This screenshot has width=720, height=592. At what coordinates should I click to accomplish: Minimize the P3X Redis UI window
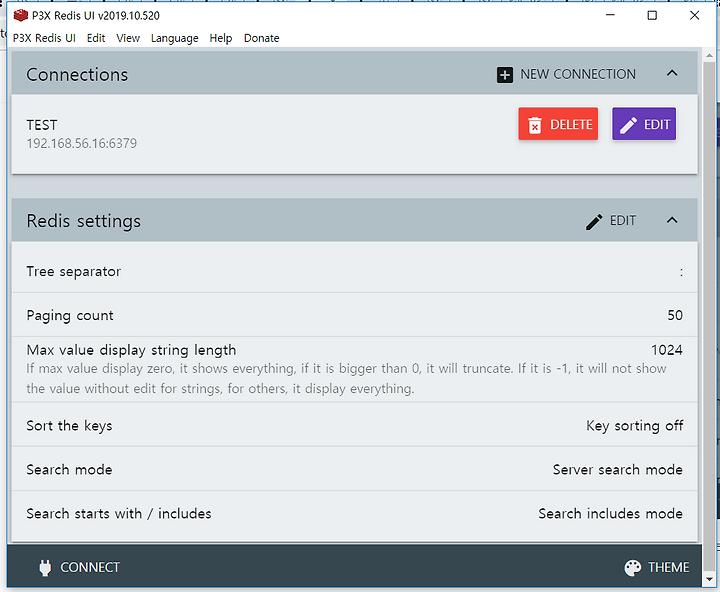[x=610, y=15]
